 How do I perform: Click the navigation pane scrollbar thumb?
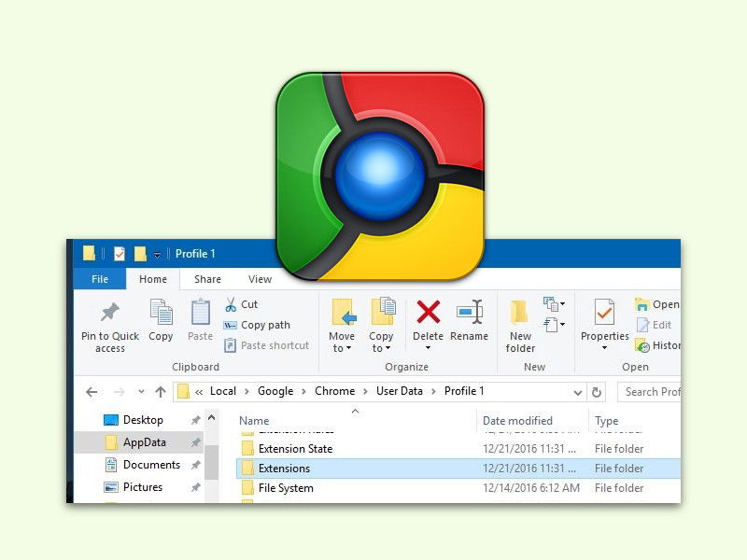tap(212, 462)
